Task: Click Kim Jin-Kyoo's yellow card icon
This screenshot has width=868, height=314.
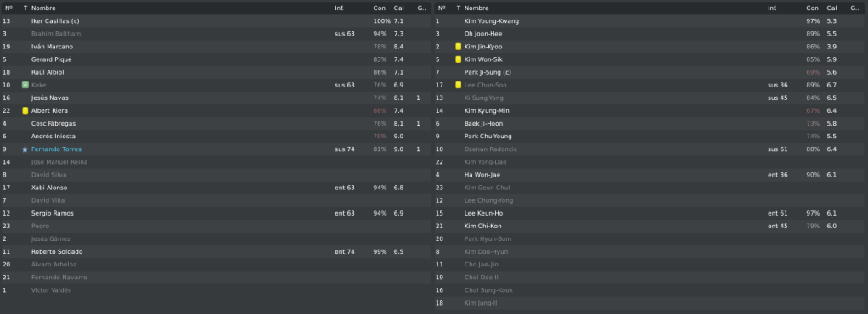Action: click(459, 47)
